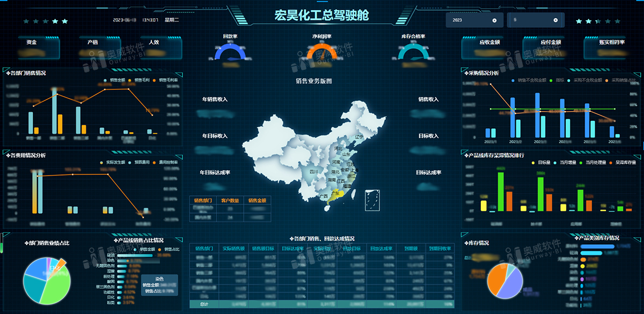
Task: Clear the second filter showing 5
Action: [x=555, y=20]
